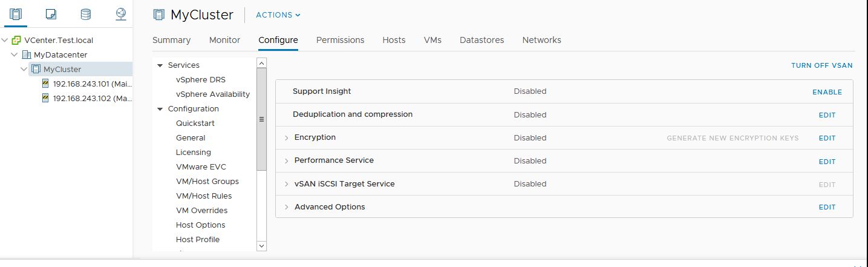Click the MyDatacenter datacenter icon

coord(27,54)
